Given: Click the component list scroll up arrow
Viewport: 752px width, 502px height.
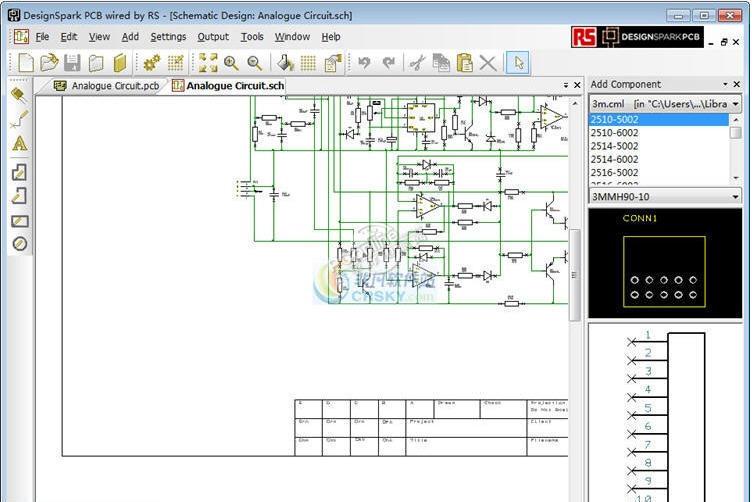Looking at the screenshot, I should tap(736, 118).
